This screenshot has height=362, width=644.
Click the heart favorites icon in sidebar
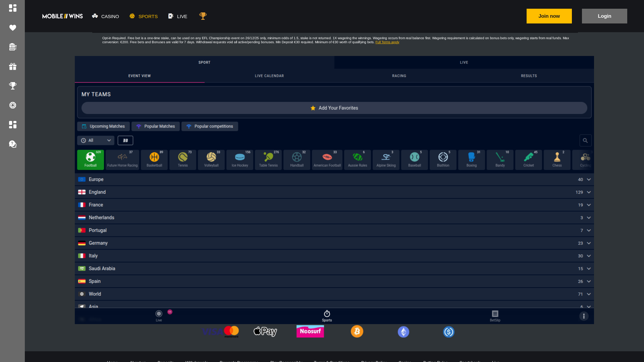13,28
